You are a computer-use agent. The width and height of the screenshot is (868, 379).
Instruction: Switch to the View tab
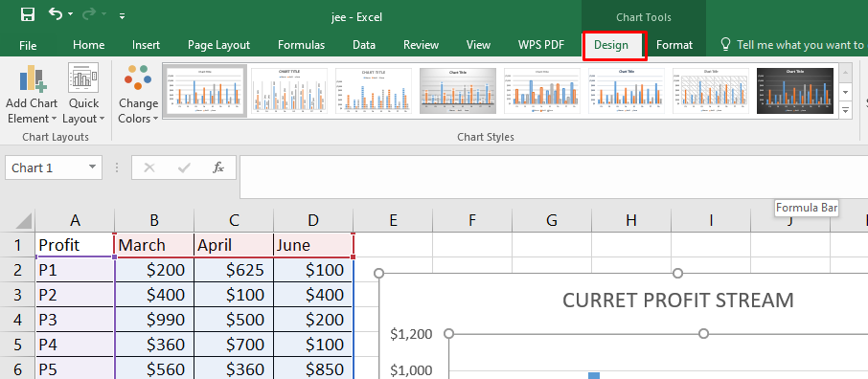click(x=478, y=45)
